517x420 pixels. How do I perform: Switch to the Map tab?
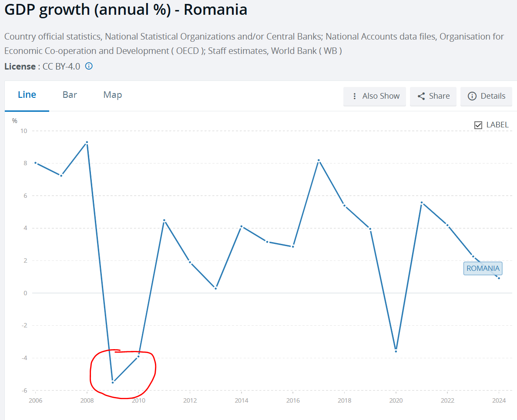tap(112, 95)
